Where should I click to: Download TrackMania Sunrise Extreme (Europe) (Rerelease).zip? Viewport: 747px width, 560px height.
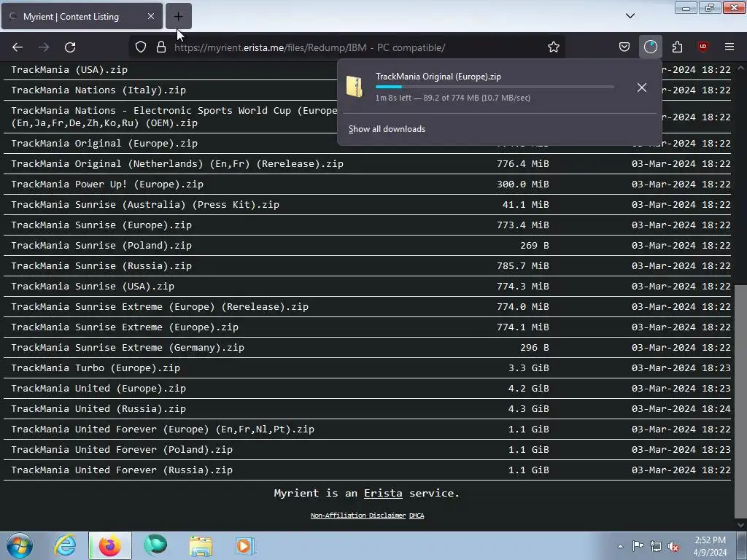[x=160, y=307]
